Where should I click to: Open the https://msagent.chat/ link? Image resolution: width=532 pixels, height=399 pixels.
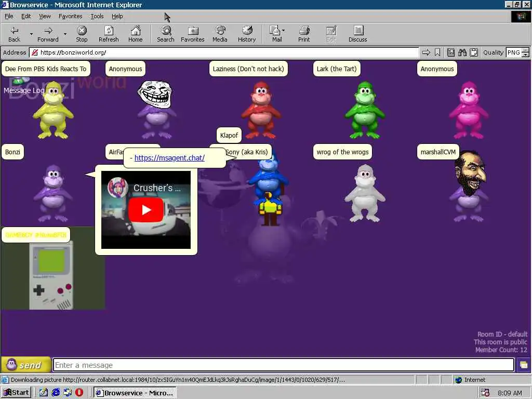pyautogui.click(x=169, y=158)
